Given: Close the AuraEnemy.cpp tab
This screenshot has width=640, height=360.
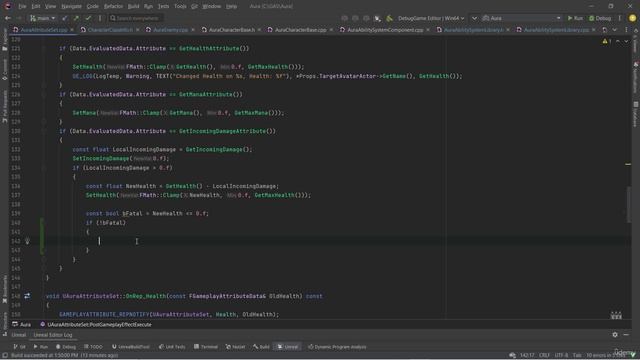Looking at the screenshot, I should coord(193,30).
